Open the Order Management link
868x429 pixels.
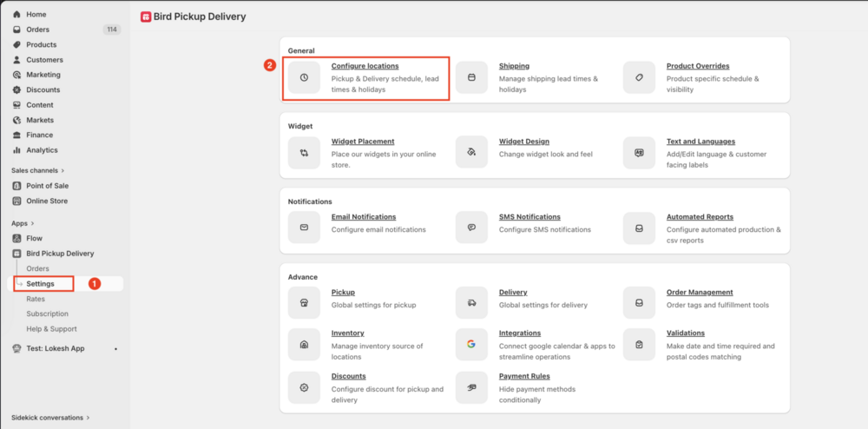coord(700,293)
